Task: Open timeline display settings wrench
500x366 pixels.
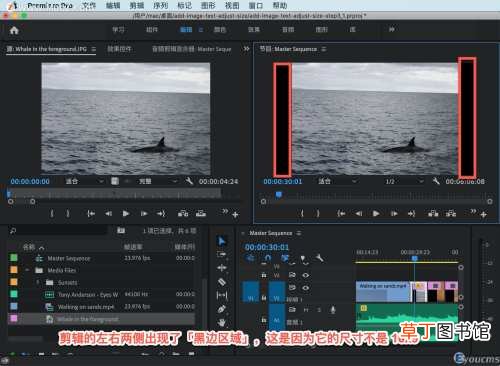Action: 319,258
